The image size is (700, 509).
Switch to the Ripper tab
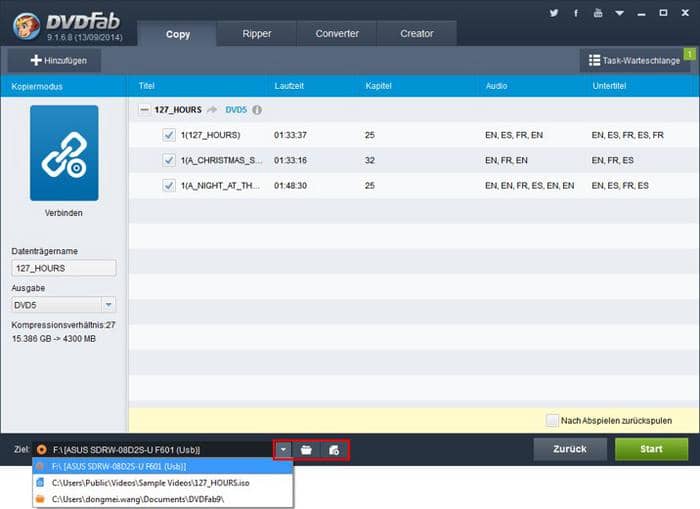point(257,33)
